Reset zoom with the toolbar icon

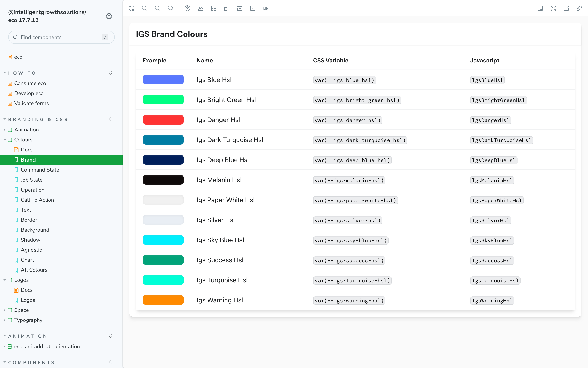(x=170, y=8)
